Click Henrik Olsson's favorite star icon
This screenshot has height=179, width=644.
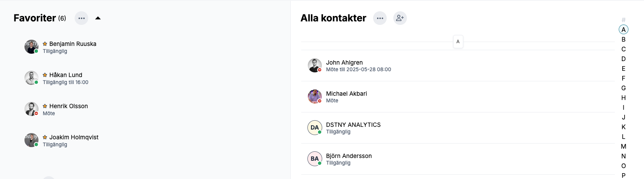click(45, 106)
